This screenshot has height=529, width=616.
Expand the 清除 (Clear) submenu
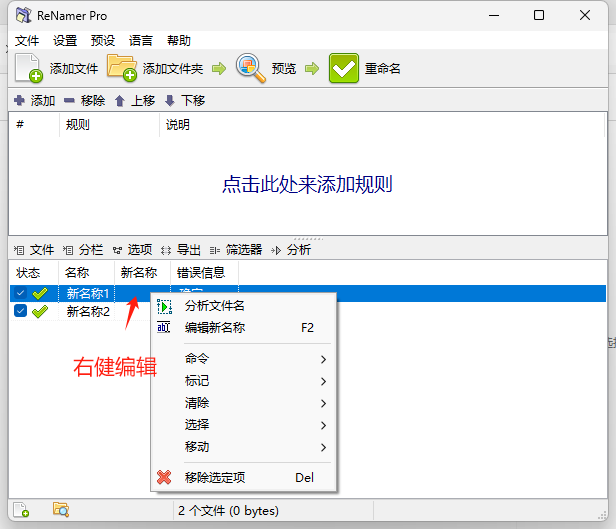[x=244, y=403]
